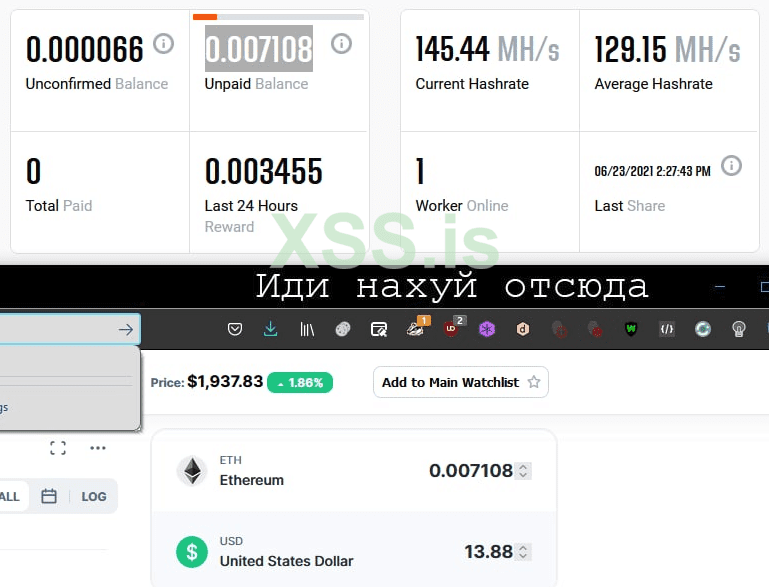
Task: Click the go arrow in the address bar
Action: [x=126, y=330]
